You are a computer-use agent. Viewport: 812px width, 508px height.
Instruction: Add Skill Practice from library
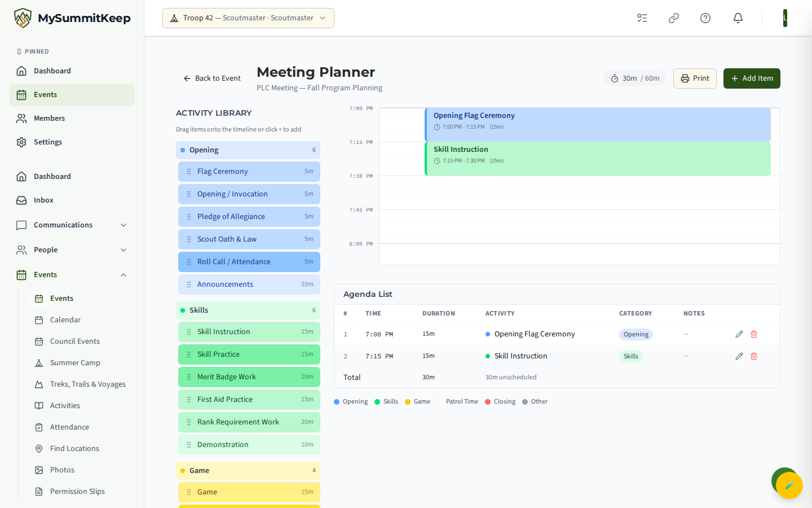[x=249, y=354]
